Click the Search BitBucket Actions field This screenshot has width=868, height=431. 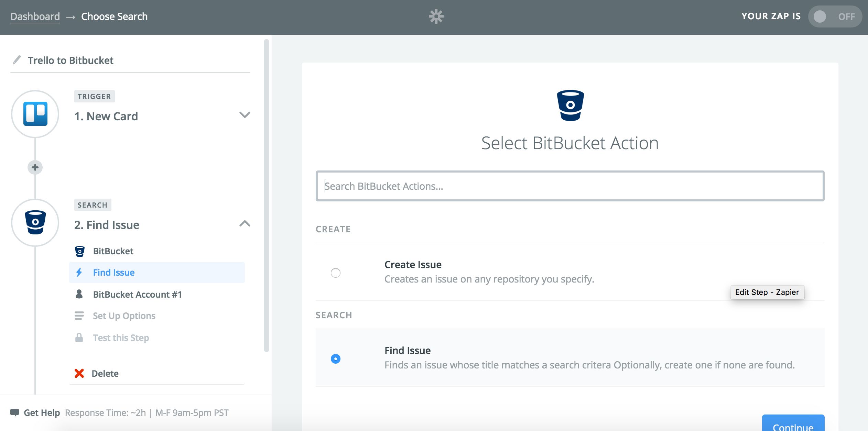coord(570,186)
